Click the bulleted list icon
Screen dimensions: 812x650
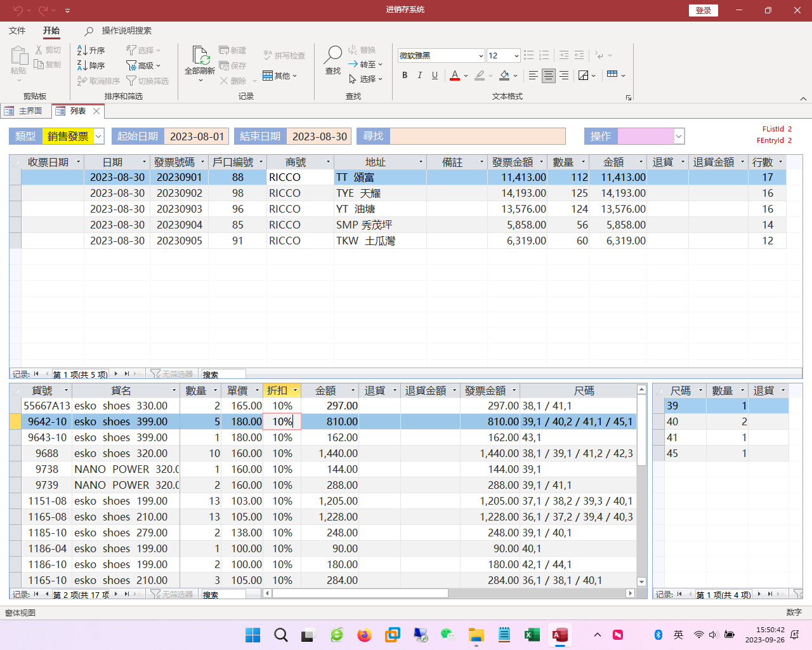528,55
